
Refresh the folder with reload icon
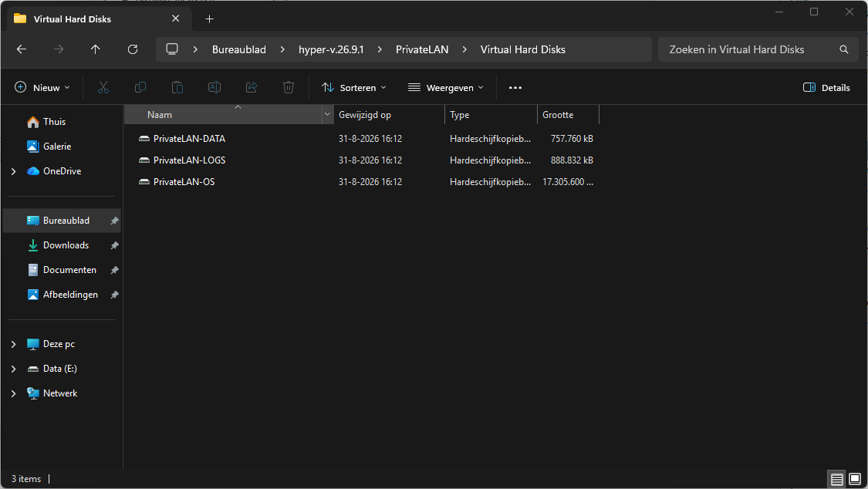(x=133, y=49)
